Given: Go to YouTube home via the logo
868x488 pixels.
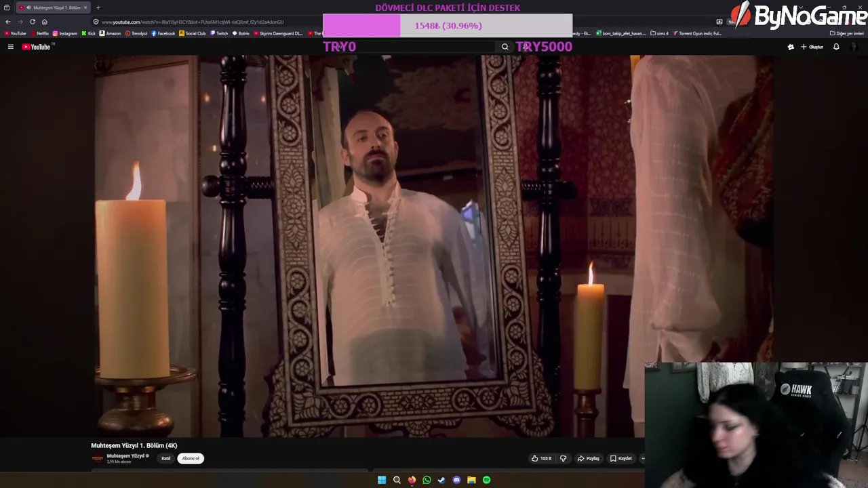Looking at the screenshot, I should click(37, 47).
